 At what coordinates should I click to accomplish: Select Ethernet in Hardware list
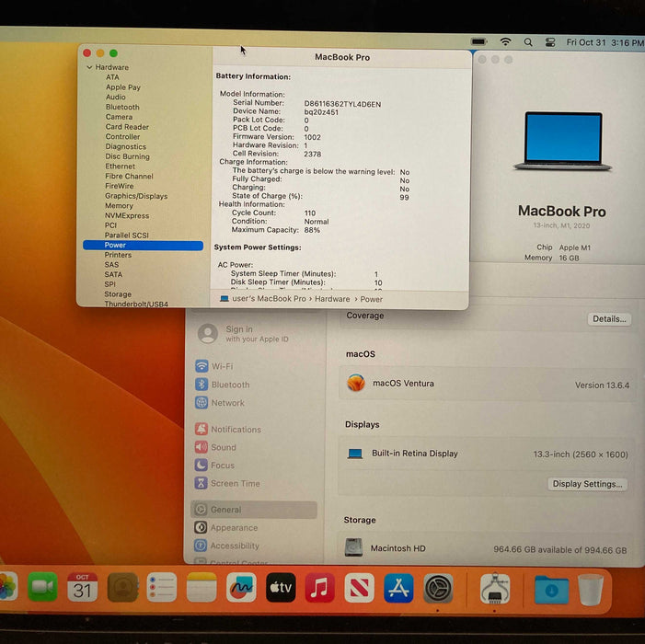[x=121, y=167]
